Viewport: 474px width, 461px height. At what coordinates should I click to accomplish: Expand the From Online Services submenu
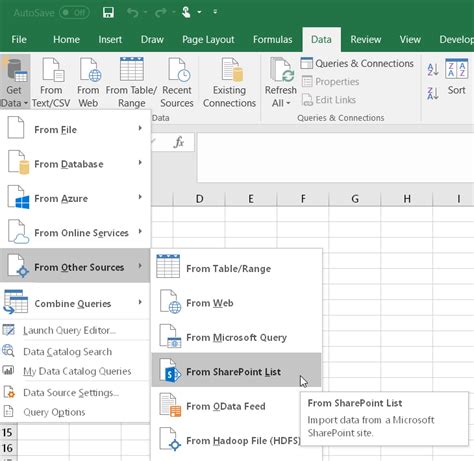coord(75,233)
